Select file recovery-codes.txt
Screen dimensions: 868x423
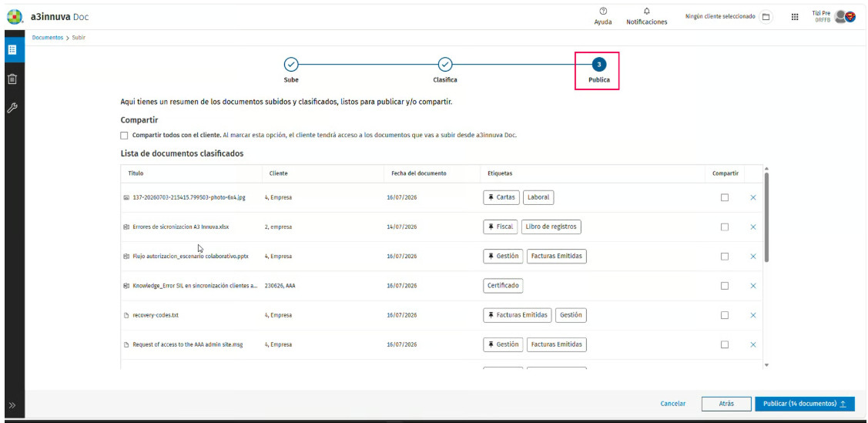[x=156, y=315]
